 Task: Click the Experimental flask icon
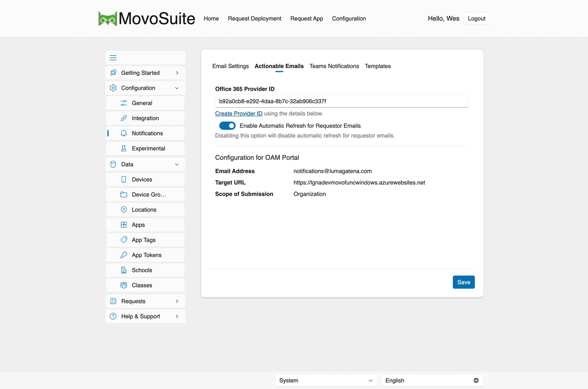click(x=124, y=148)
